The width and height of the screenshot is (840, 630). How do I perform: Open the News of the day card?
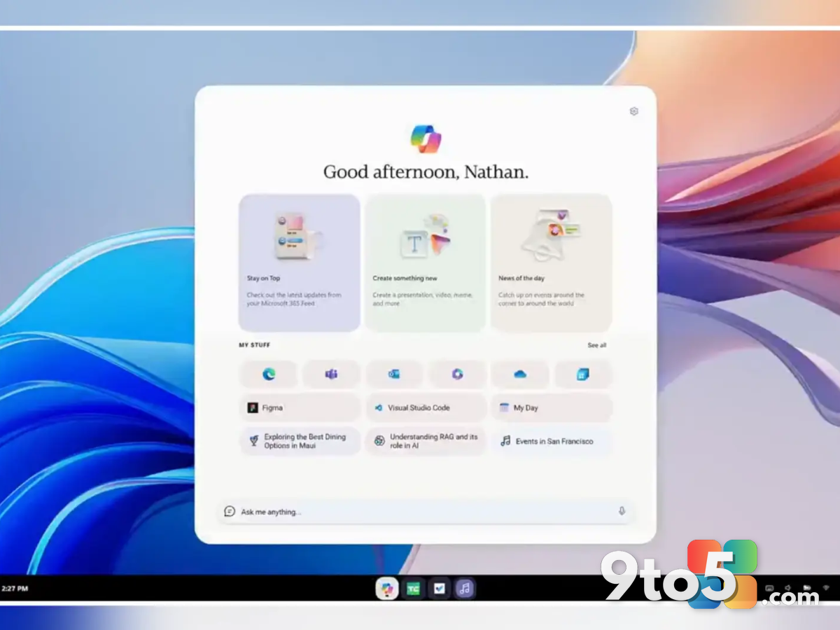point(551,262)
